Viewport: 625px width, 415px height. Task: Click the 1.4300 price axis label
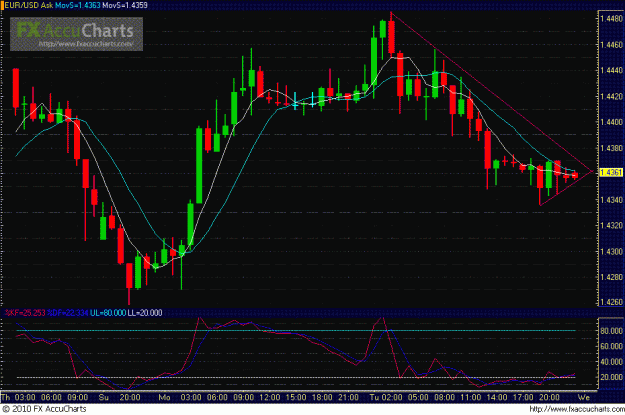click(x=611, y=251)
